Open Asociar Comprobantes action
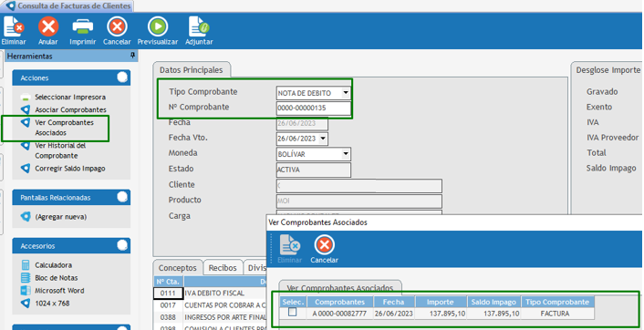Screen dimensions: 644x330 [x=70, y=109]
